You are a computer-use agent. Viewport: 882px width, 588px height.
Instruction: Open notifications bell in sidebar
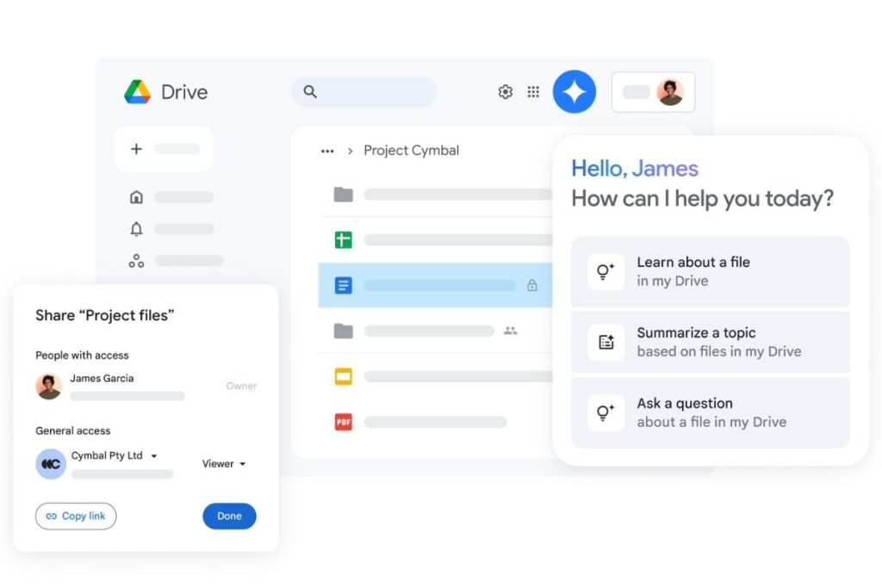click(x=136, y=229)
